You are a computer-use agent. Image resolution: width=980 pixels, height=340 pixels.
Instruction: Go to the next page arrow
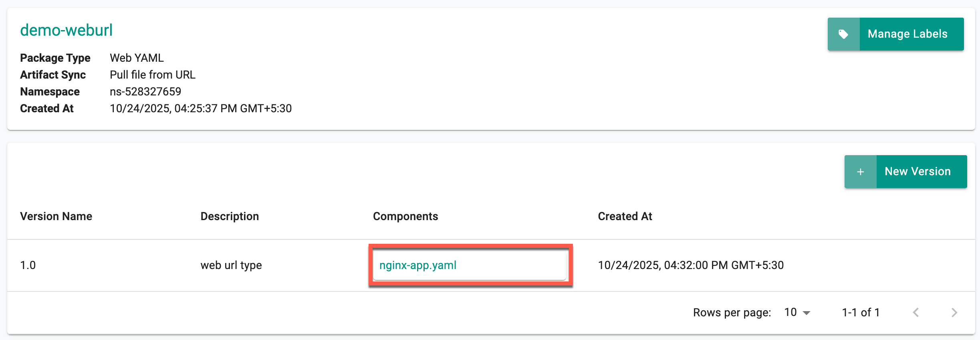[954, 312]
